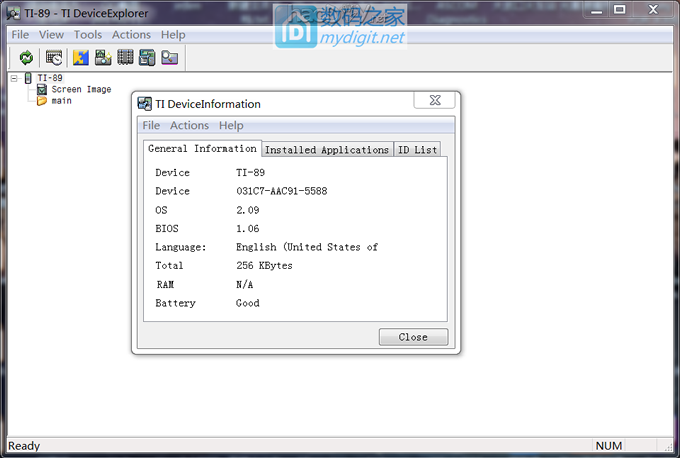Switch to the Installed Applications tab
The height and width of the screenshot is (458, 680).
[326, 150]
